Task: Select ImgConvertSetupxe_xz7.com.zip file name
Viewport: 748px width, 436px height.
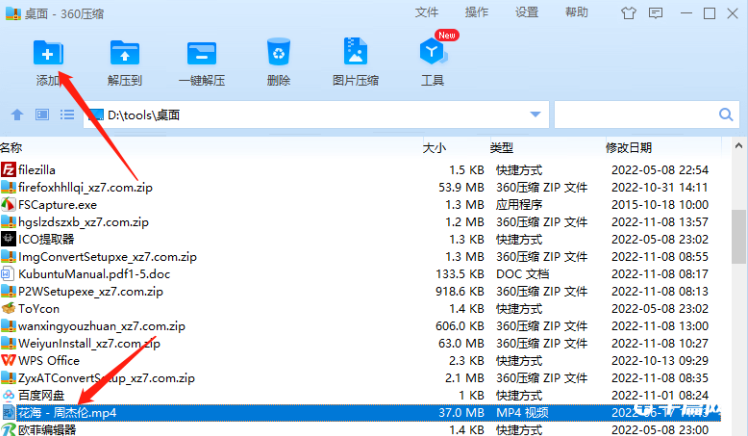Action: click(x=107, y=257)
